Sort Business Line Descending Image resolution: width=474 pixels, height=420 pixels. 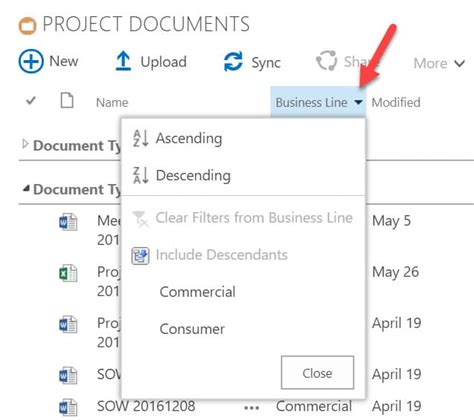pyautogui.click(x=193, y=175)
